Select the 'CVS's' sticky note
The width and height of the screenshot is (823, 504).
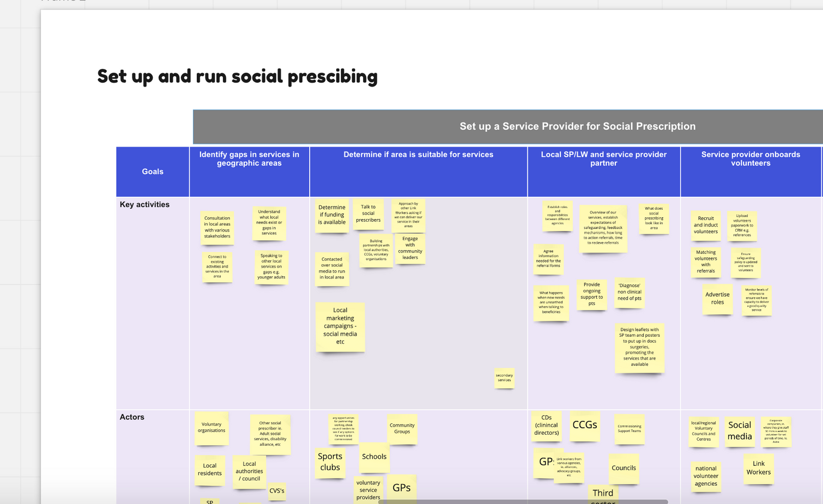click(277, 491)
